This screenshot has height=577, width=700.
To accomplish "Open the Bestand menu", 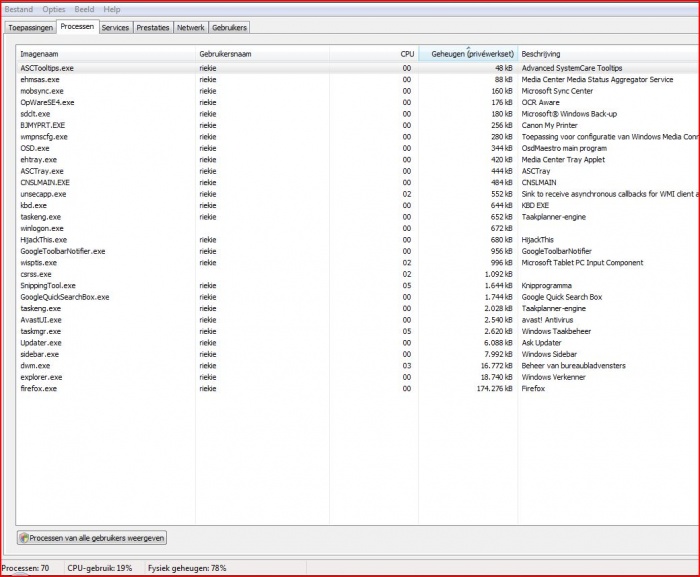I will pyautogui.click(x=18, y=9).
